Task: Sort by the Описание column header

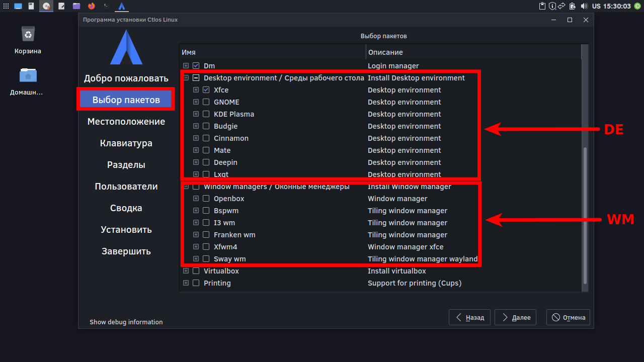Action: click(473, 52)
